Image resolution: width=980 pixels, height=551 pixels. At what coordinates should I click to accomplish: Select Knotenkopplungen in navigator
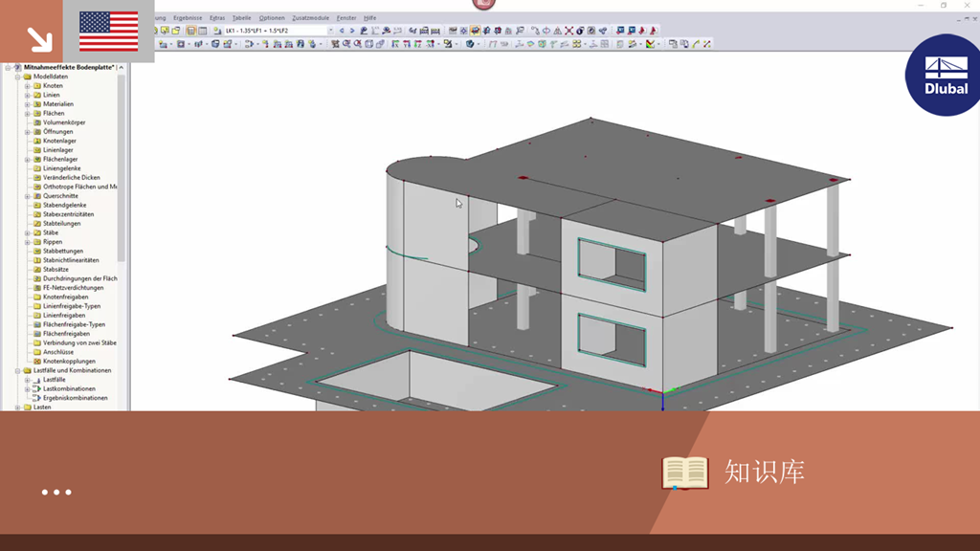69,361
